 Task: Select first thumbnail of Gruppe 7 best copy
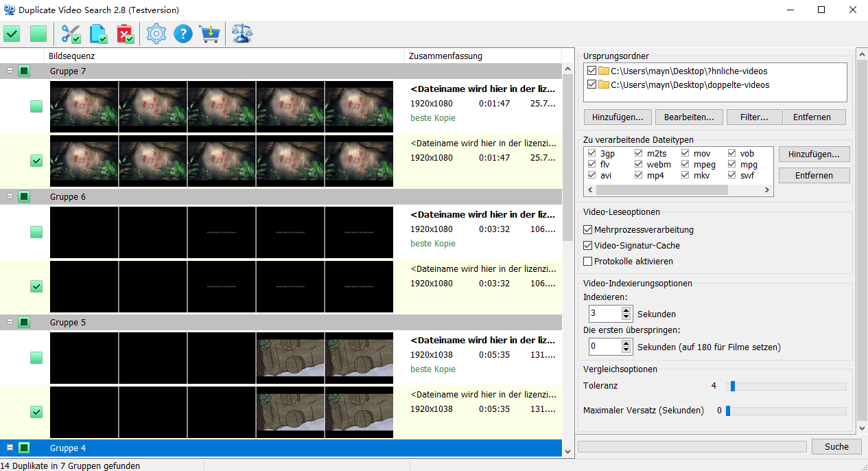coord(84,106)
